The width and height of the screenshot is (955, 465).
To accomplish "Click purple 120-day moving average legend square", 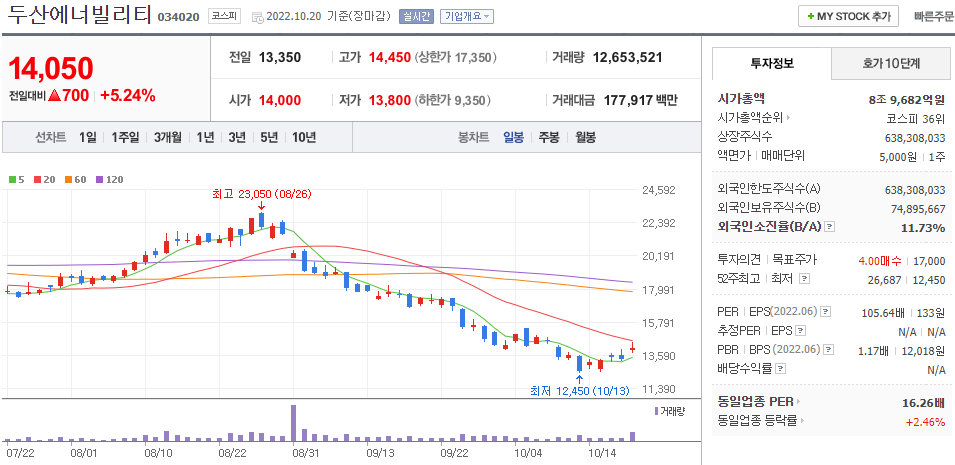I will [x=99, y=180].
